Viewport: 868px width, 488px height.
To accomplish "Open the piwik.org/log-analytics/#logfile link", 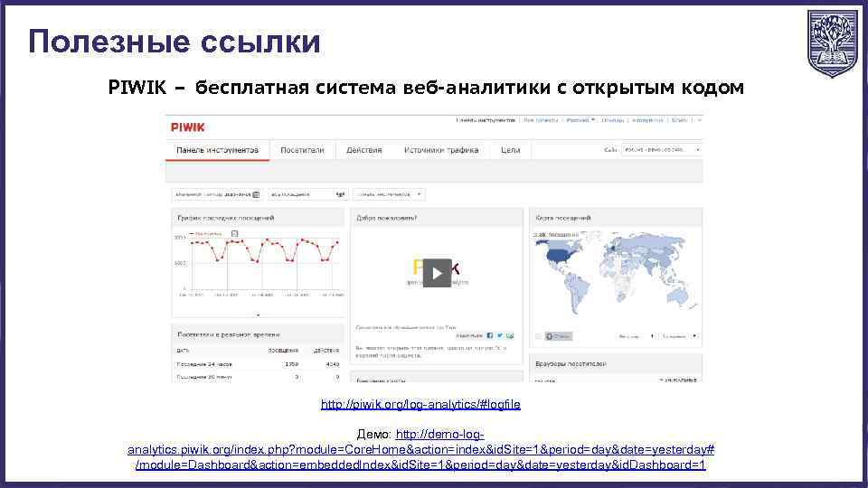I will click(x=420, y=405).
